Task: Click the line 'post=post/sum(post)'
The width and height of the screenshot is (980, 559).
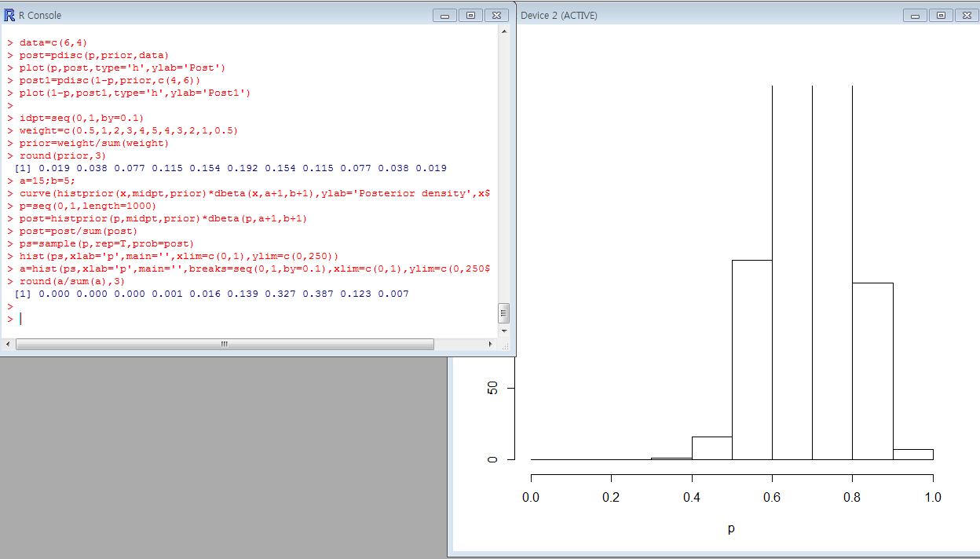Action: click(x=79, y=231)
